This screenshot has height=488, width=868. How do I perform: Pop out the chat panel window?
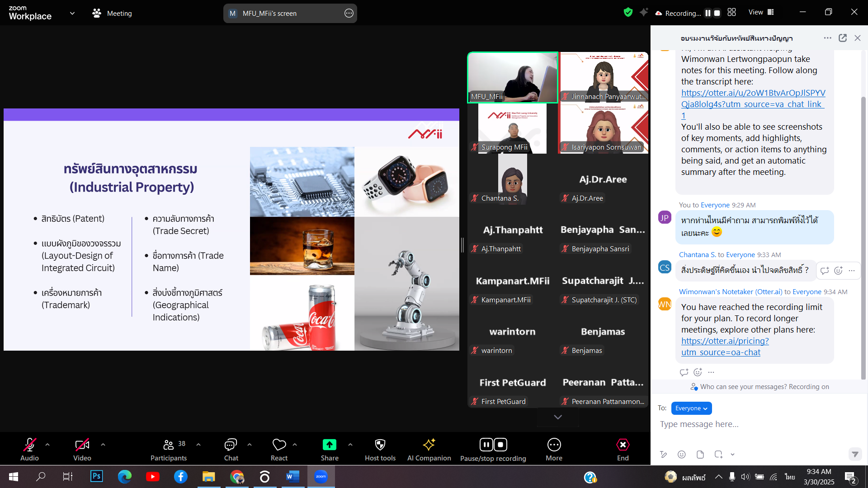tap(843, 38)
